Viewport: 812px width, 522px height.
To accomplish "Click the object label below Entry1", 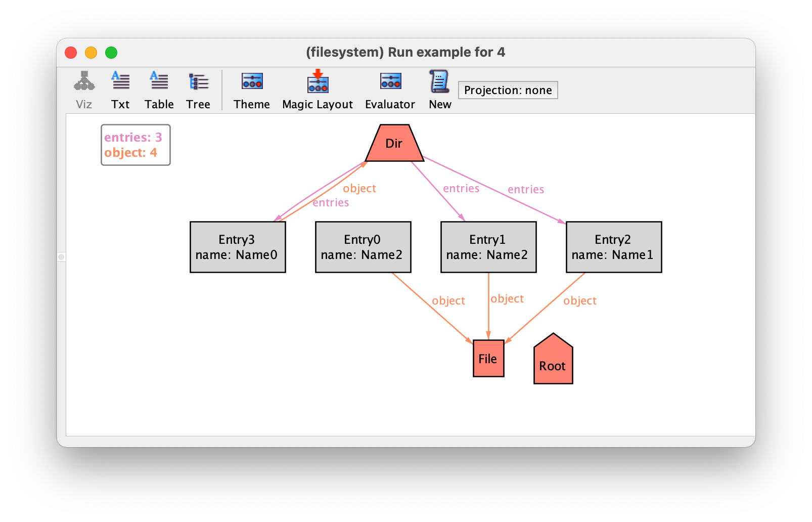I will coord(507,298).
